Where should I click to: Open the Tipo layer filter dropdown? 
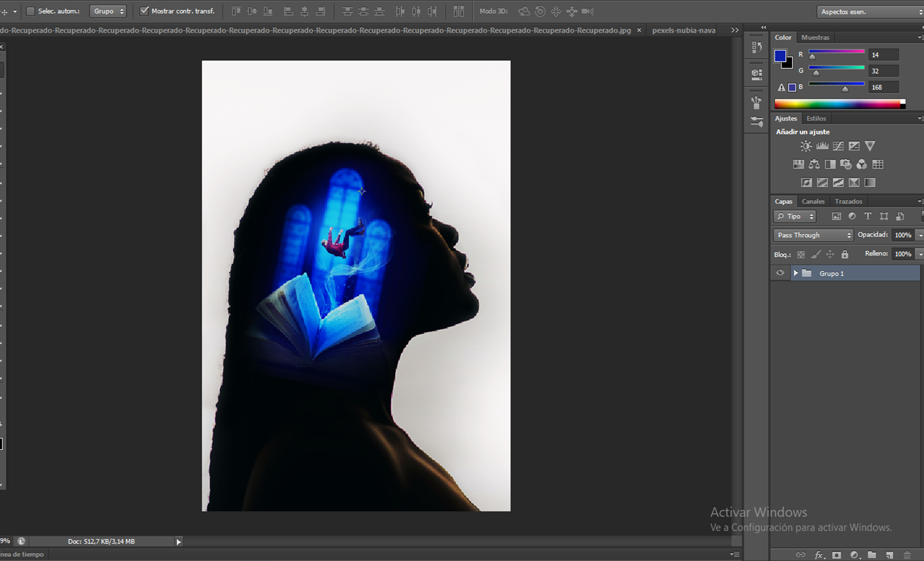tap(795, 217)
